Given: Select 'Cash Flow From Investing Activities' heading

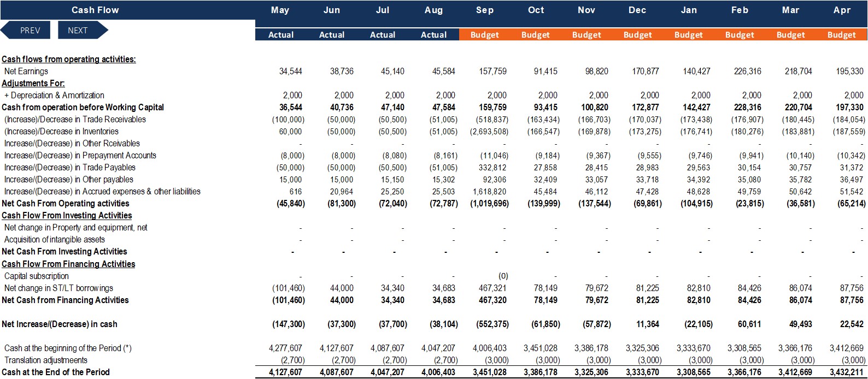Looking at the screenshot, I should [67, 215].
